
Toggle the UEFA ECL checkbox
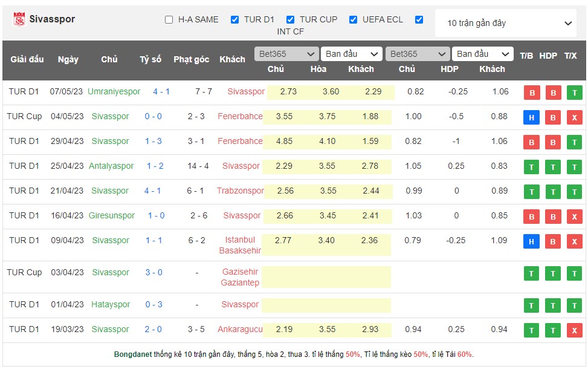point(354,19)
